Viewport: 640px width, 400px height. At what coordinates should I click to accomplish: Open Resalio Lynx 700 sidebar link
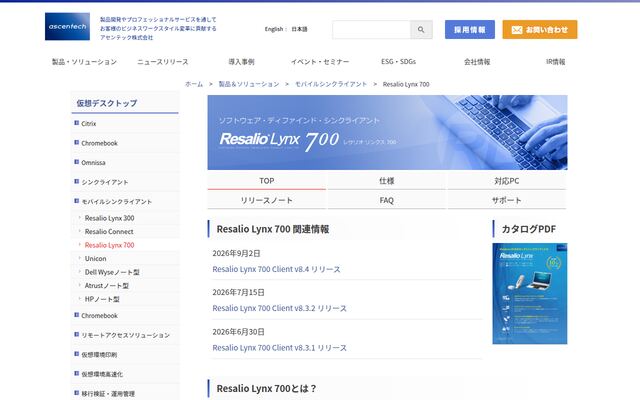tap(109, 245)
